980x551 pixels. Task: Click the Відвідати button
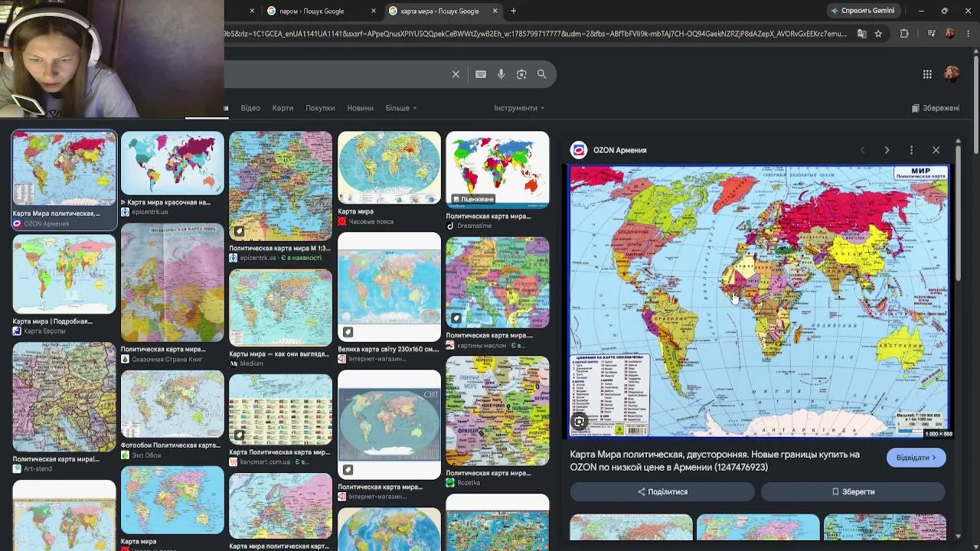916,458
